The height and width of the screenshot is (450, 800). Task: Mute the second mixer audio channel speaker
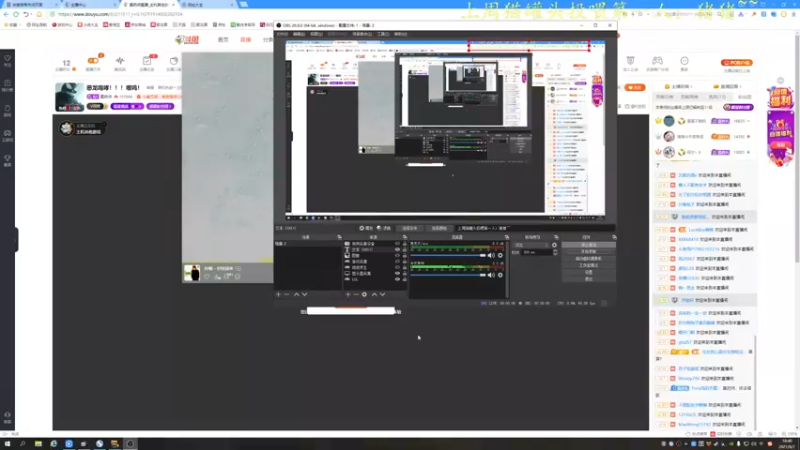(x=491, y=275)
